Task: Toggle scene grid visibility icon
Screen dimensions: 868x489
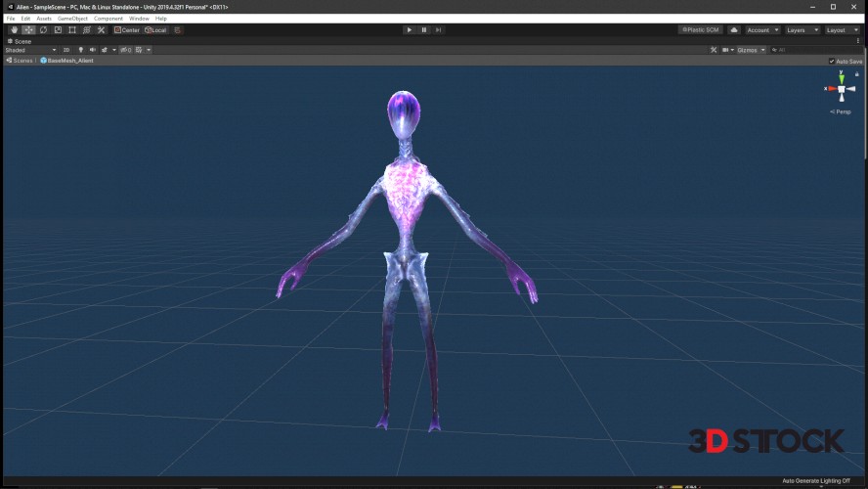Action: (x=139, y=50)
